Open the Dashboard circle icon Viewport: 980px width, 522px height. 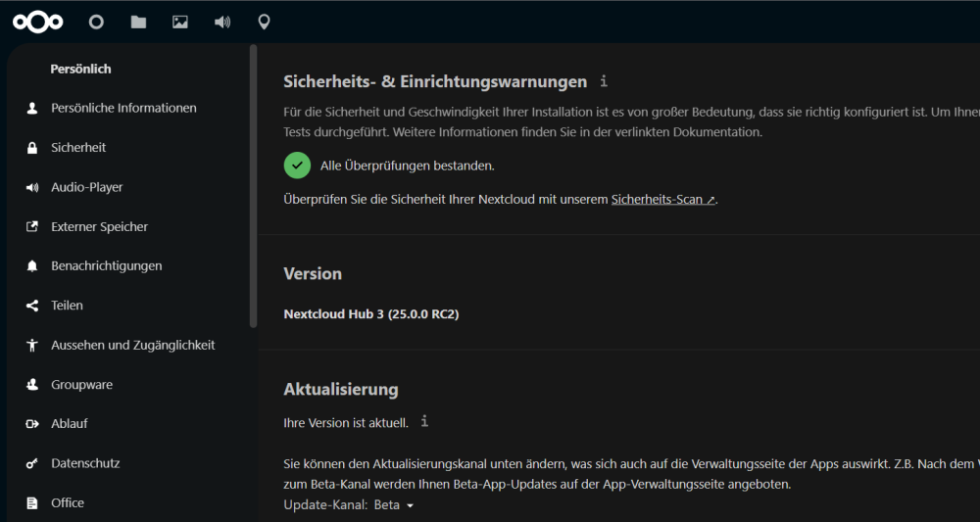[96, 23]
